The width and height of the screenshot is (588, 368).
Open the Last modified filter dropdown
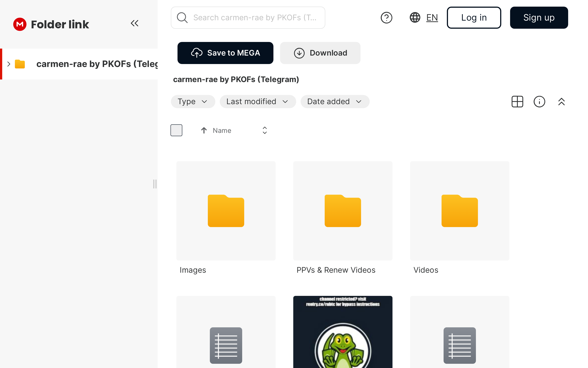(x=258, y=102)
